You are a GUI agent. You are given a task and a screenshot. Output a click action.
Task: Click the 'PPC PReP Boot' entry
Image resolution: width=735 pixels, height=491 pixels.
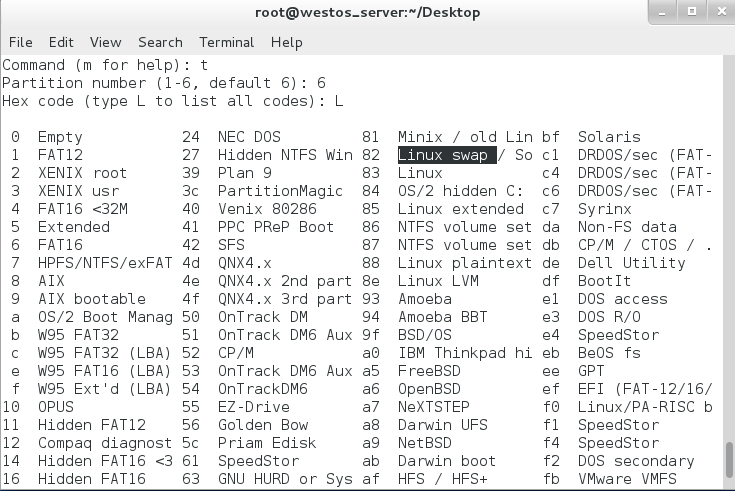[x=276, y=227]
